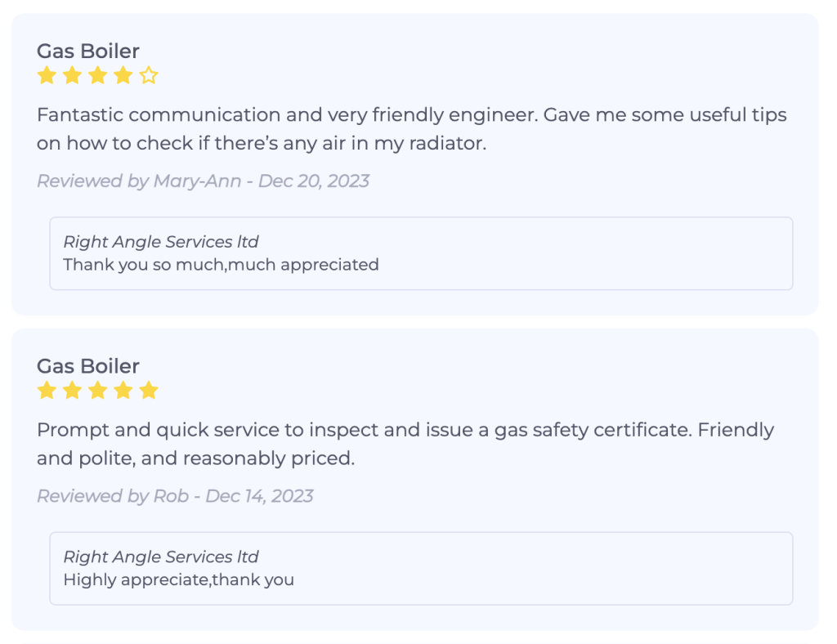Click second star in Rob's review

click(x=72, y=391)
